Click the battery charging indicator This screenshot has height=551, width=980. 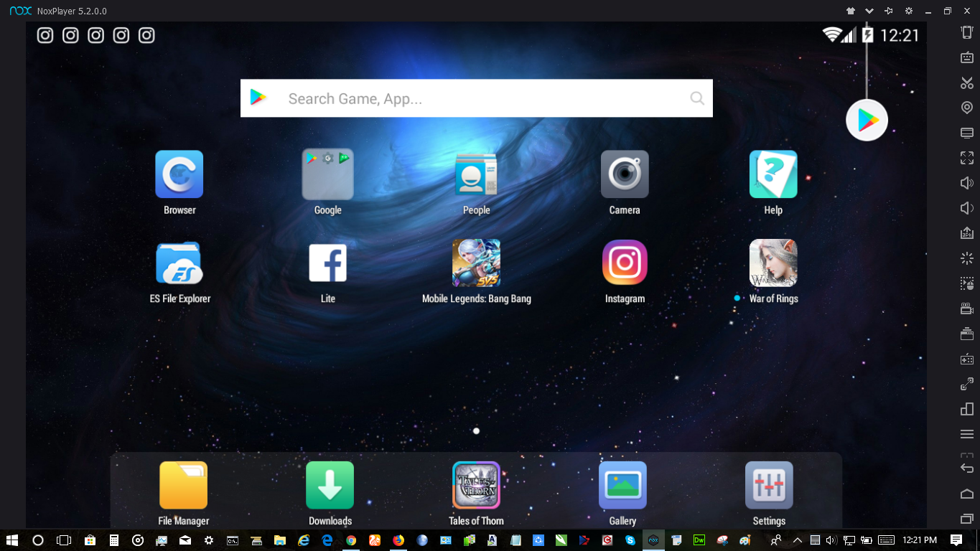pyautogui.click(x=867, y=34)
